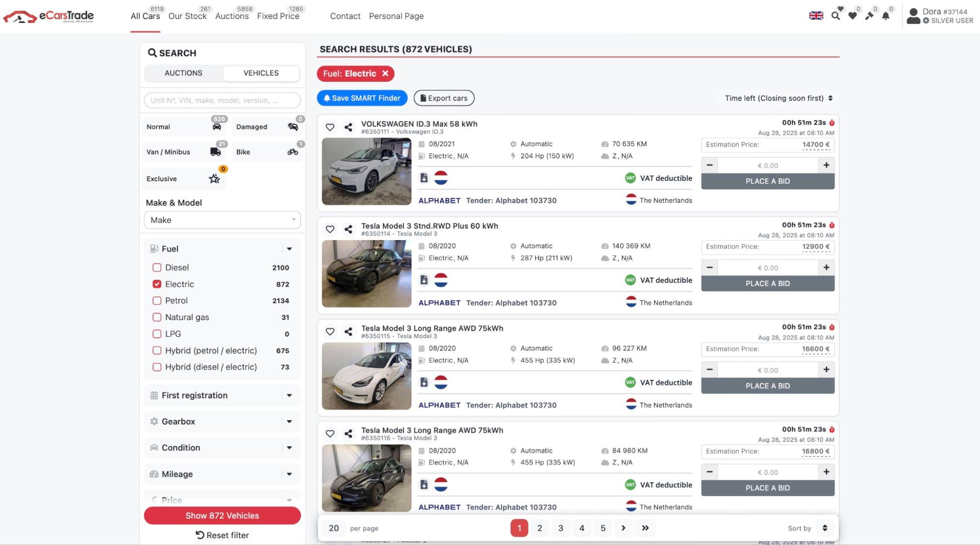Open the Contact page link

(345, 16)
